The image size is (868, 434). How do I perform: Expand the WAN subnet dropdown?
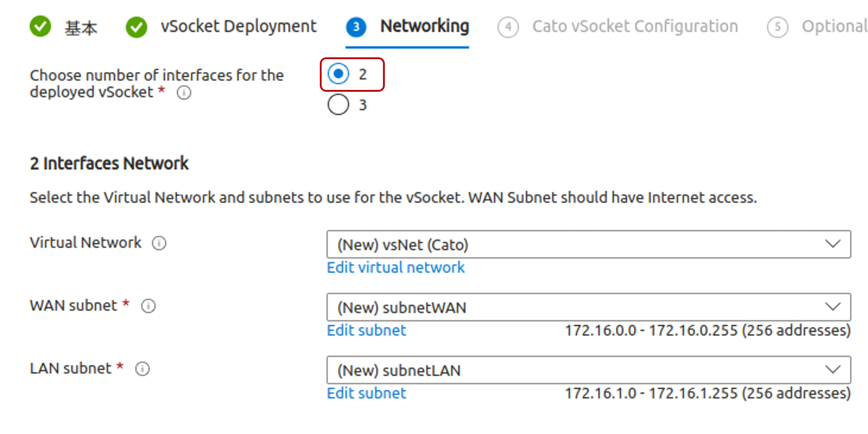[x=589, y=307]
